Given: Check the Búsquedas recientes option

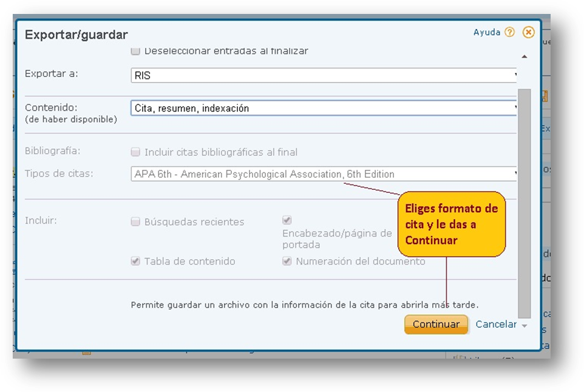Looking at the screenshot, I should 136,222.
